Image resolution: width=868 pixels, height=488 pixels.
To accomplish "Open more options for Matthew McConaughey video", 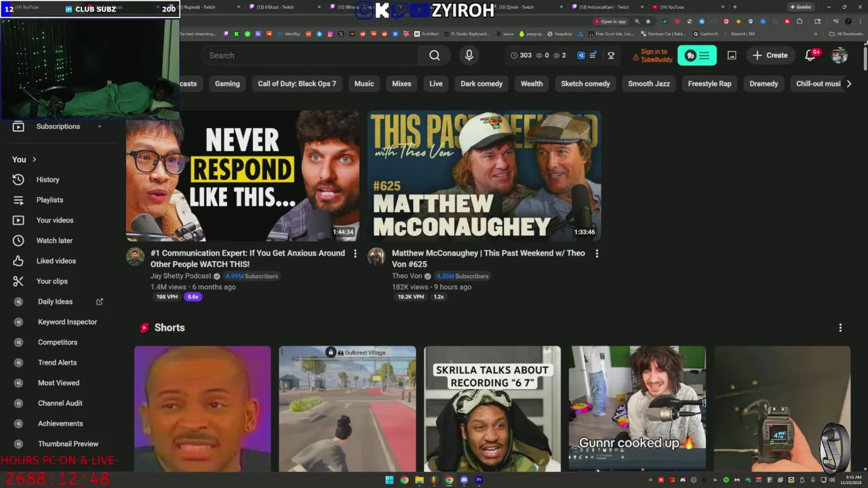I will [x=597, y=253].
